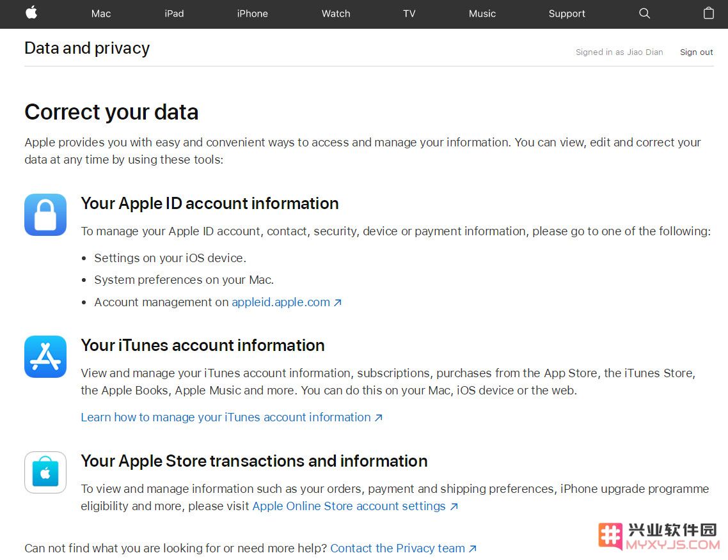The width and height of the screenshot is (728, 560).
Task: Click 'System preferences on your Mac.' bullet
Action: 184,280
